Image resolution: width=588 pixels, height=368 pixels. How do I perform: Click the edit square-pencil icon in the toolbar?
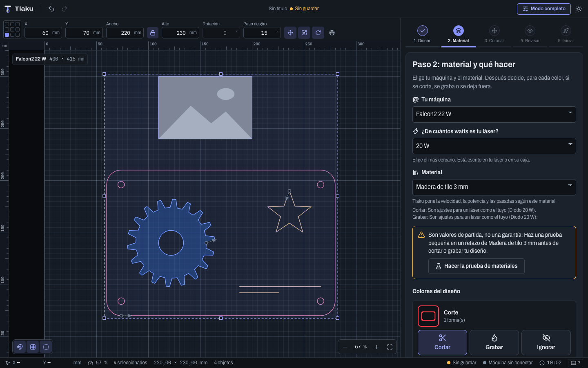pos(304,33)
